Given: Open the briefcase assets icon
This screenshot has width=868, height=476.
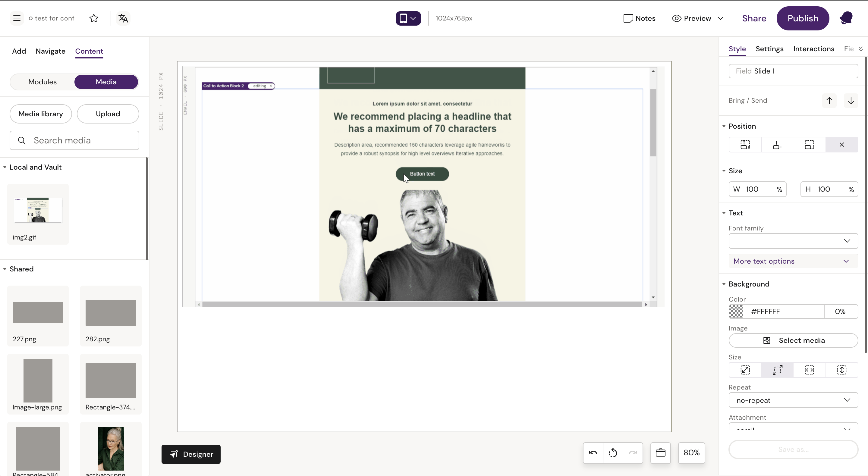Looking at the screenshot, I should point(660,453).
